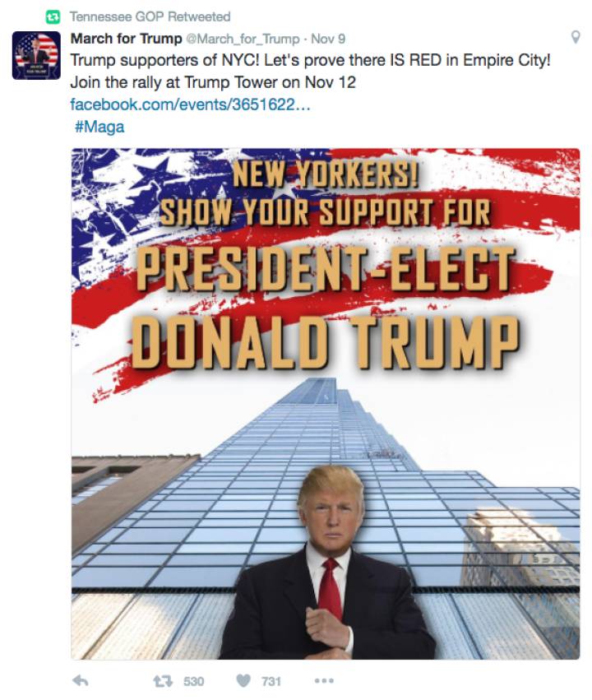Open the March for Trump profile avatar
This screenshot has height=700, width=592.
click(x=36, y=55)
